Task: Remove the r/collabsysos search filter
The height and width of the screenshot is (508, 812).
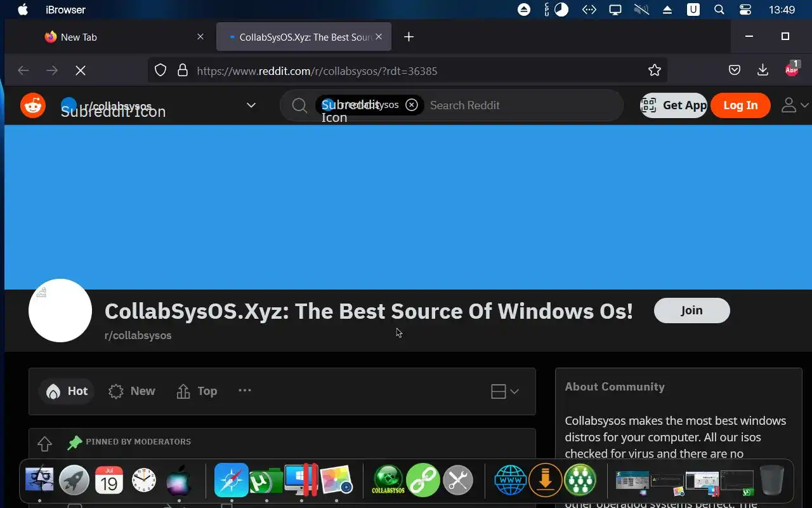Action: pos(412,105)
